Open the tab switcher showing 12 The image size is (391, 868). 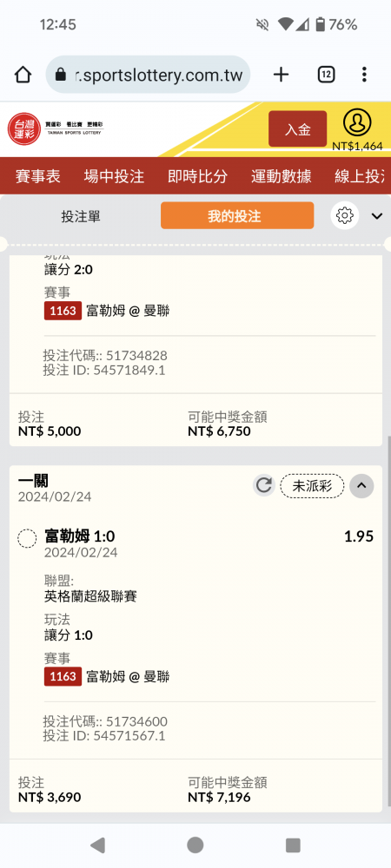[326, 74]
